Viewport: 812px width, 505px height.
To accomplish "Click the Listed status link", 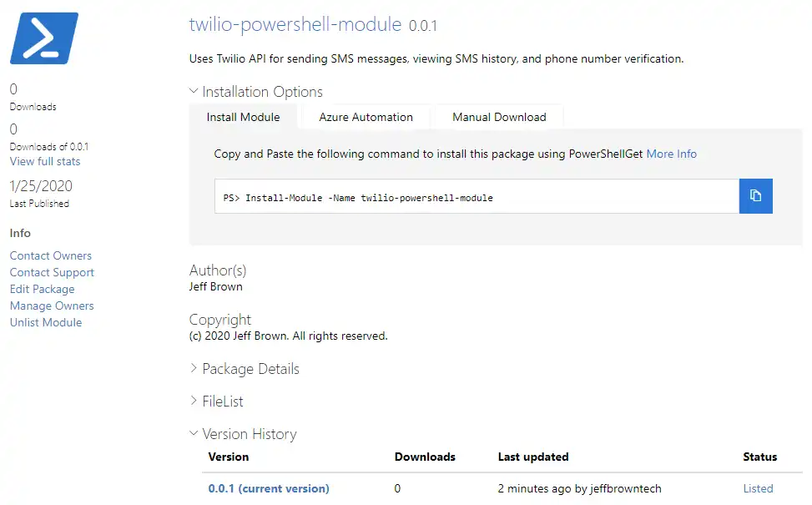I will 758,488.
